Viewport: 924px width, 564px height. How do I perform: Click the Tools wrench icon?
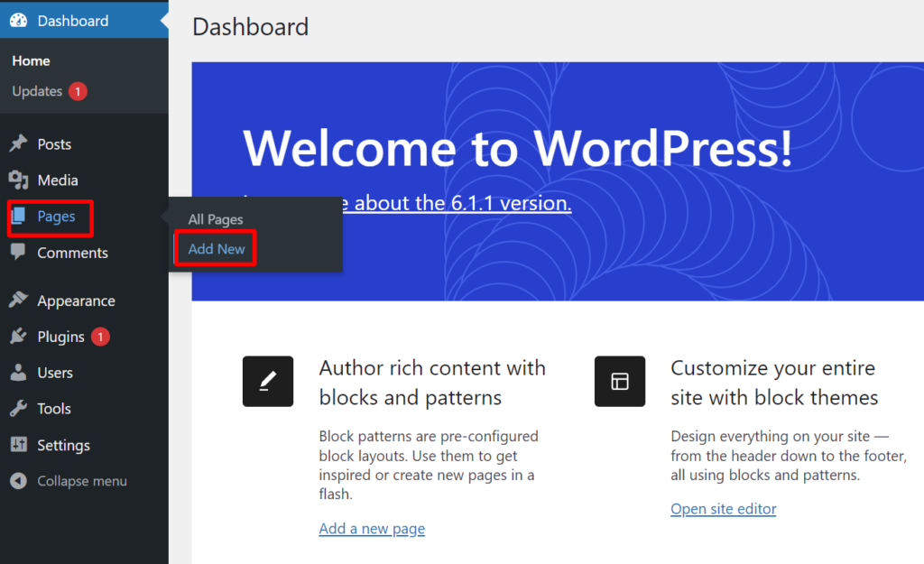(22, 408)
